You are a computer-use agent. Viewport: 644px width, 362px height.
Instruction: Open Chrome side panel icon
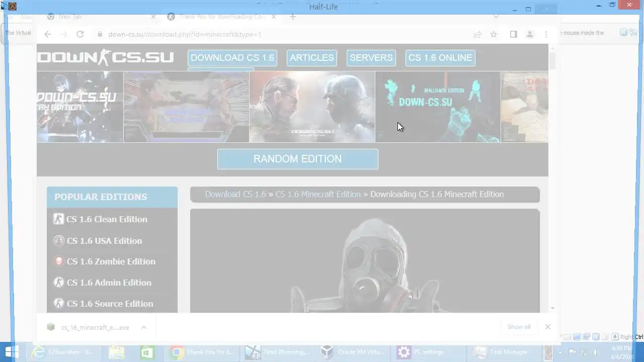[513, 34]
